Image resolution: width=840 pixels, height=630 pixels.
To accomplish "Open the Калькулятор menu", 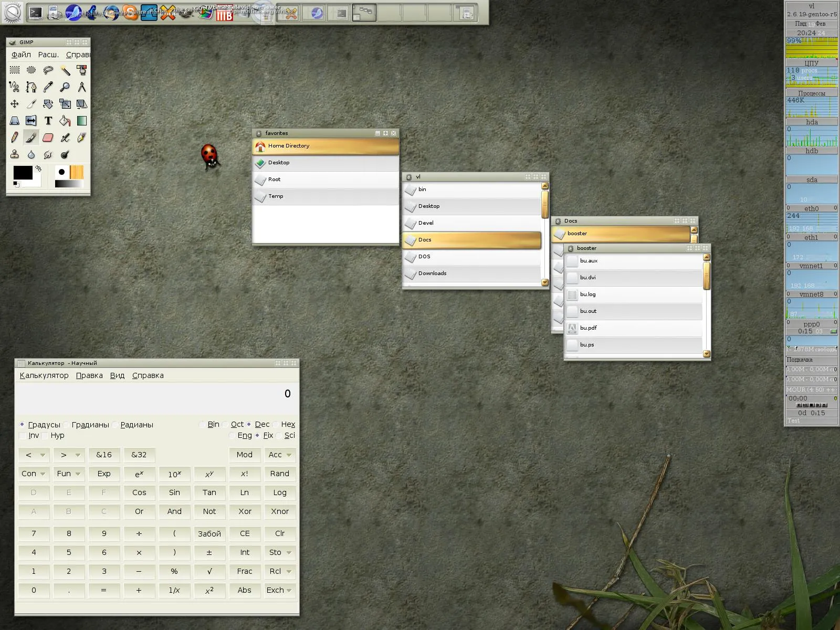I will click(x=44, y=375).
